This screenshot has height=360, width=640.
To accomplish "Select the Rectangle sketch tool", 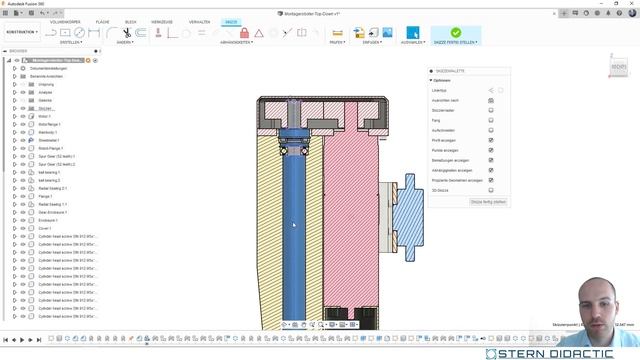I will click(x=65, y=33).
